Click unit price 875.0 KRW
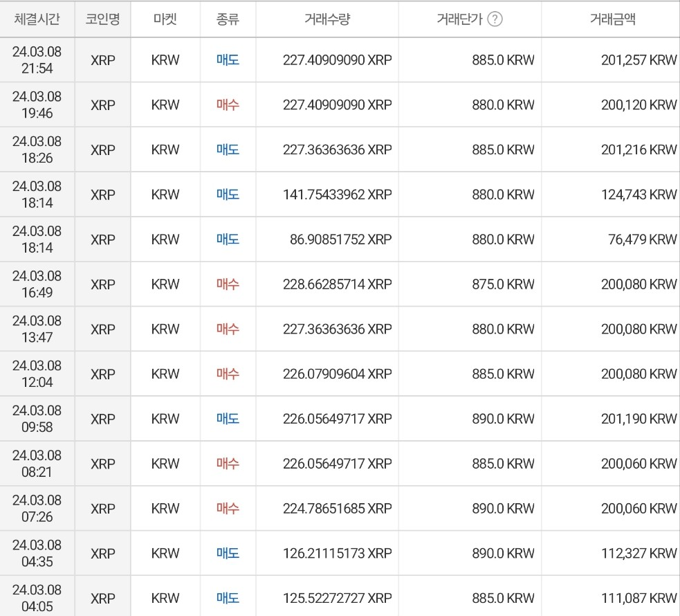The height and width of the screenshot is (616, 680). (503, 284)
